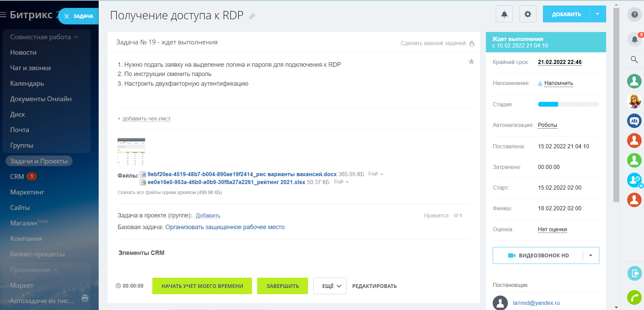Screen dimensions: 644x310
Task: Open notifications bell with red badge
Action: tap(634, 39)
